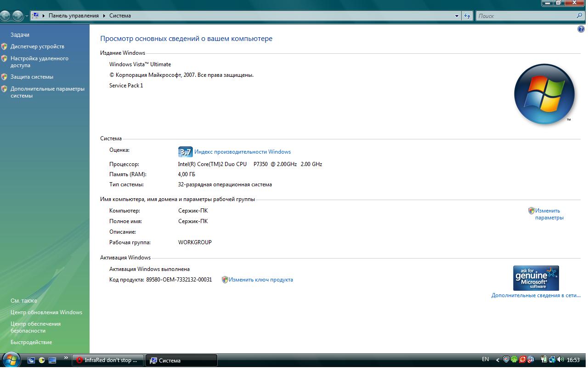Viewport: 588px width, 368px height.
Task: Click the shield security tray icon
Action: [x=506, y=360]
